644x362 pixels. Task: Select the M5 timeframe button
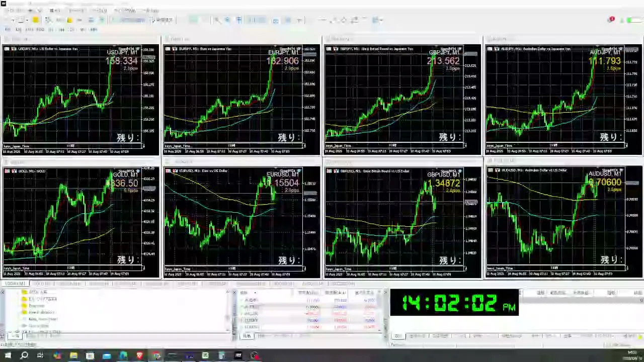pyautogui.click(x=18, y=30)
